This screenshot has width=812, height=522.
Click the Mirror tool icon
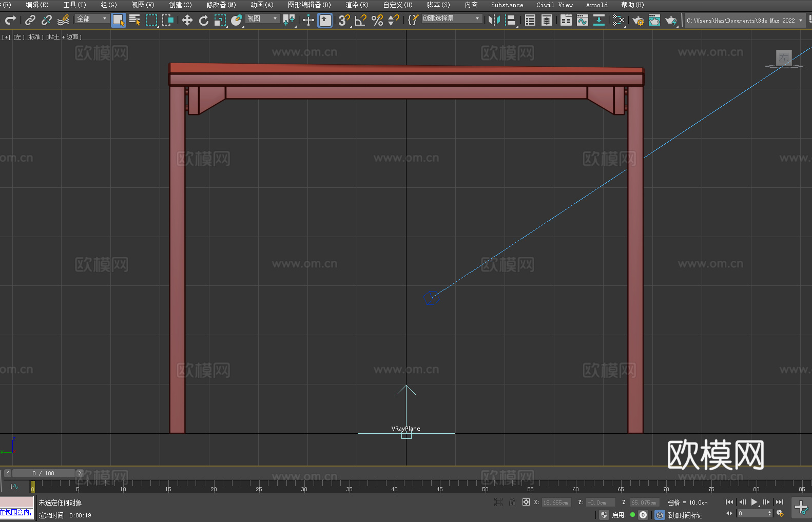click(x=494, y=20)
